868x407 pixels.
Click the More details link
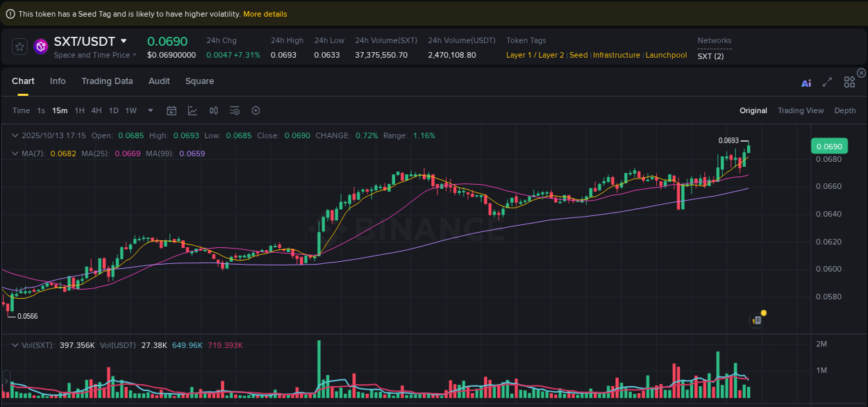[265, 13]
